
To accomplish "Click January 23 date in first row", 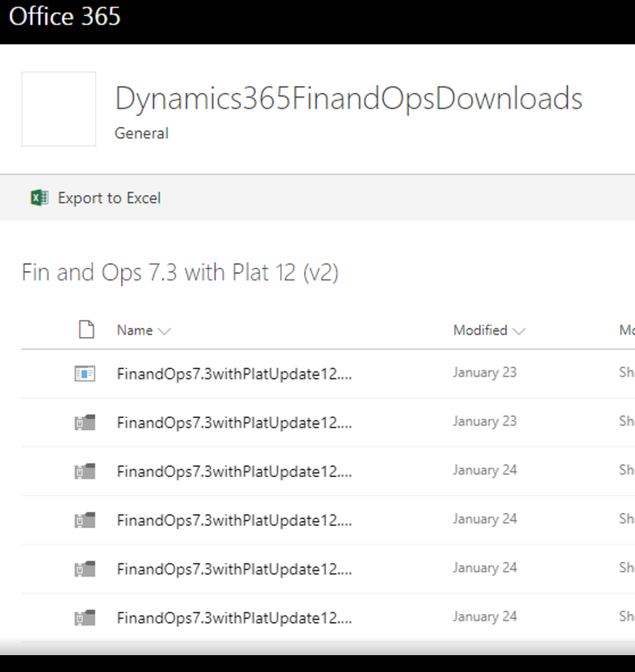I will (x=485, y=373).
